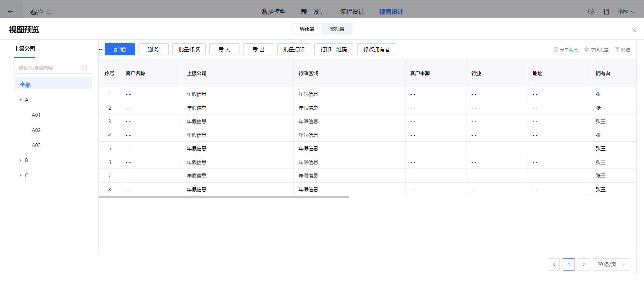The width and height of the screenshot is (644, 292).
Task: Click the 表单留痕 history option
Action: 566,50
